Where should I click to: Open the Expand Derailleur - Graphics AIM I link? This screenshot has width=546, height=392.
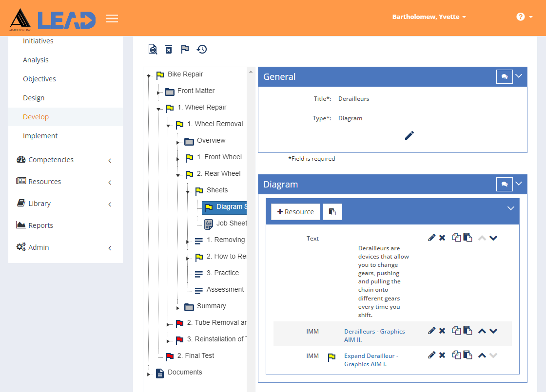pos(371,360)
